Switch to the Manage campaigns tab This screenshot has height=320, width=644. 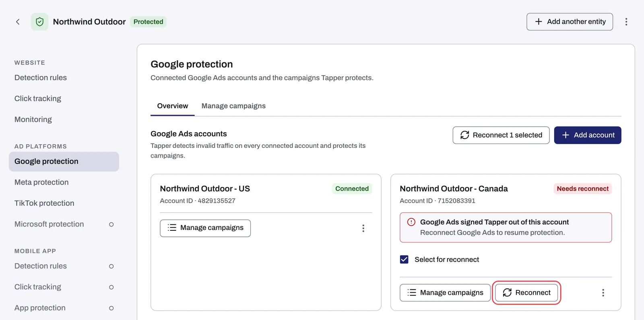coord(233,106)
